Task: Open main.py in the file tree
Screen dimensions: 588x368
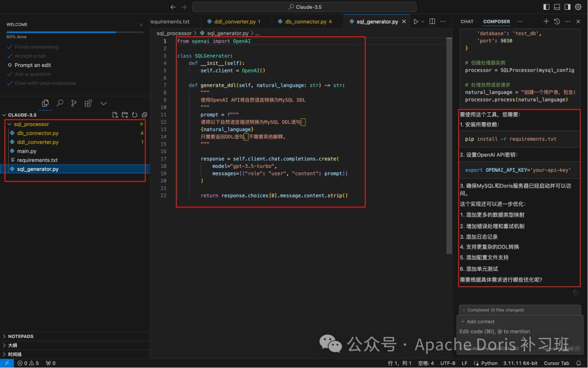Action: pyautogui.click(x=27, y=151)
